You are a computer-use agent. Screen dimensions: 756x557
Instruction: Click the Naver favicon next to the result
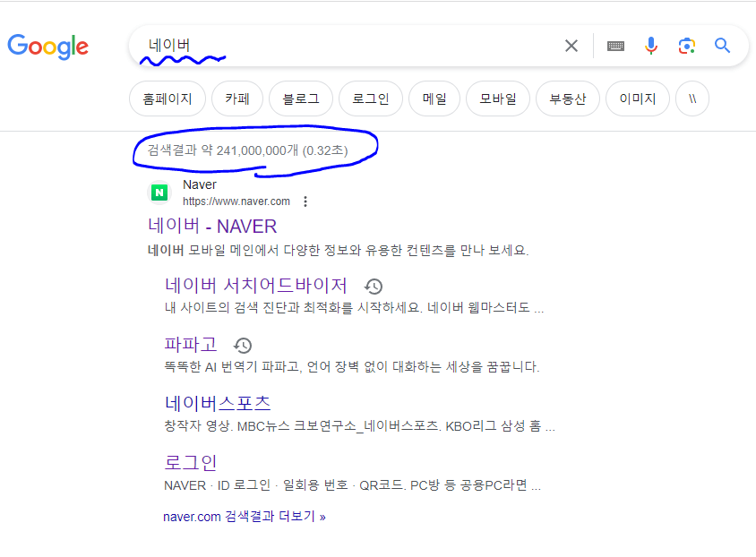tap(159, 193)
